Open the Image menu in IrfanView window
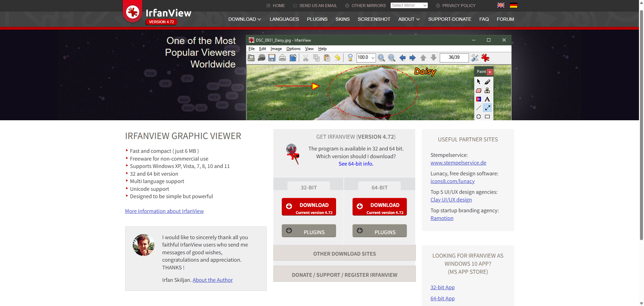This screenshot has height=306, width=644. click(x=276, y=49)
